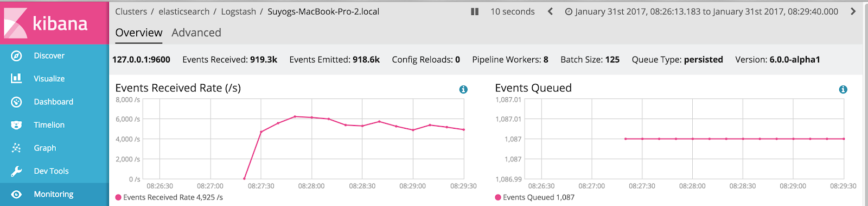Screen dimensions: 868x206
Task: Go to the Logstash breadcrumb link
Action: point(238,11)
